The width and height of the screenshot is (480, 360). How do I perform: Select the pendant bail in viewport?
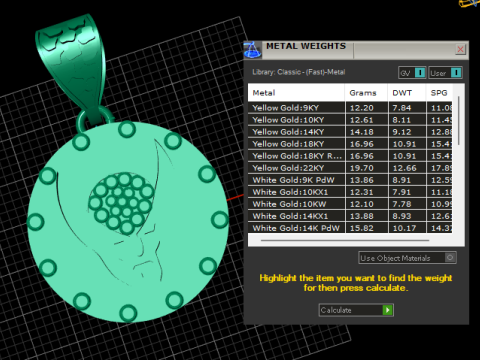click(74, 67)
